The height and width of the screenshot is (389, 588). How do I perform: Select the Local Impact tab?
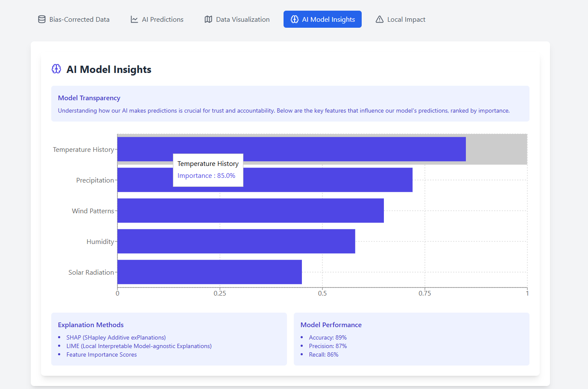point(401,19)
